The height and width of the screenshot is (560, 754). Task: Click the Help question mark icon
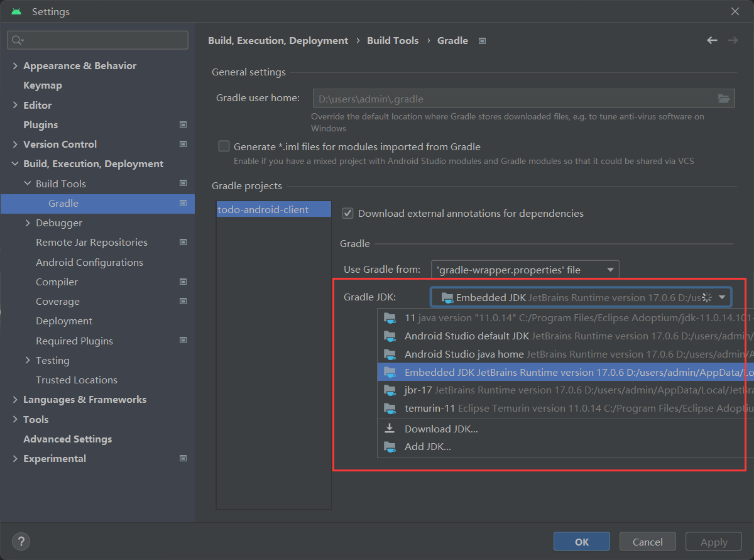21,541
